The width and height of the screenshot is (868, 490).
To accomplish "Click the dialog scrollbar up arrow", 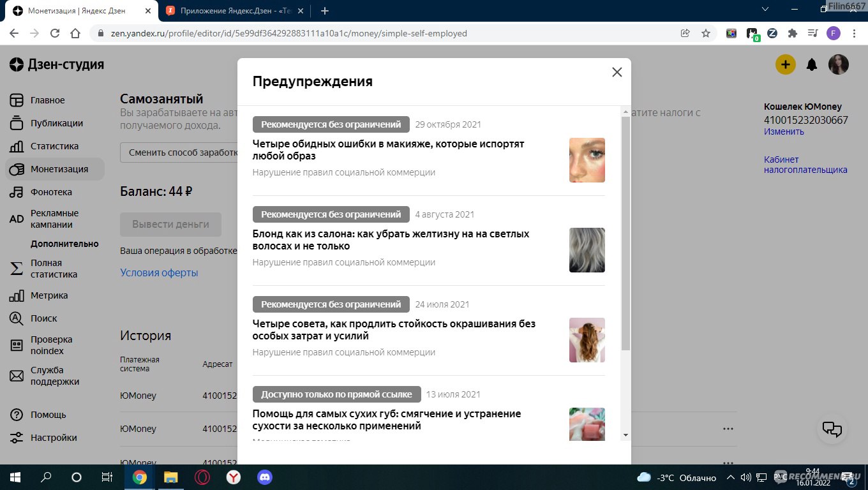I will (625, 112).
